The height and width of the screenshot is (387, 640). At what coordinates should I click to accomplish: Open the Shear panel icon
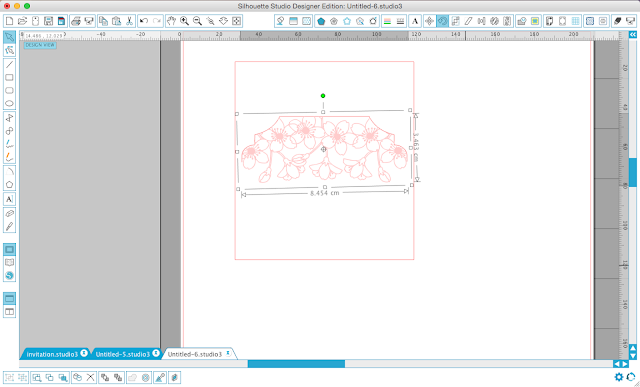click(468, 21)
